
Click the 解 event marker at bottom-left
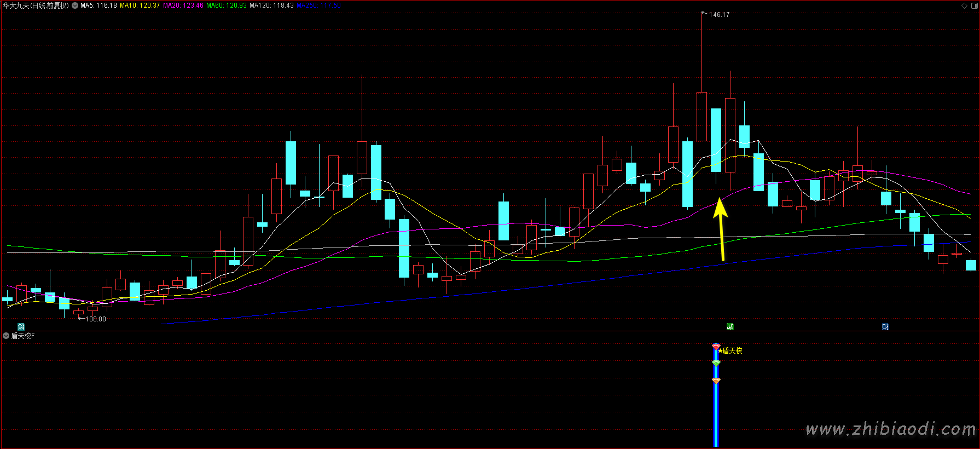click(x=21, y=327)
